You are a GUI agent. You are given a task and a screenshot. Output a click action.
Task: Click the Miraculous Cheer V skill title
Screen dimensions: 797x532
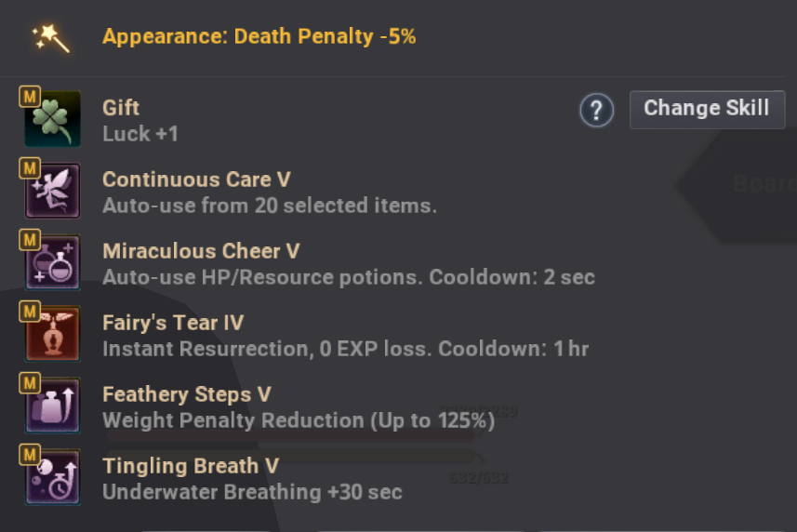pyautogui.click(x=201, y=251)
